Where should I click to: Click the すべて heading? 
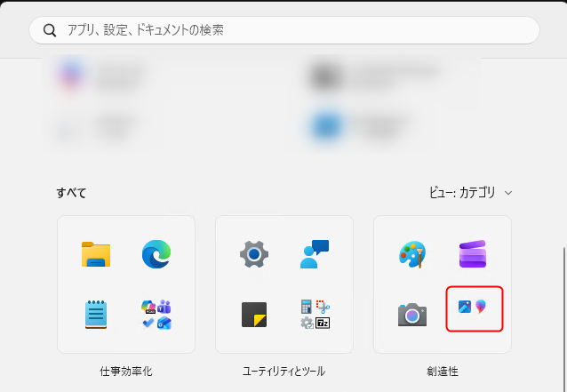click(71, 193)
